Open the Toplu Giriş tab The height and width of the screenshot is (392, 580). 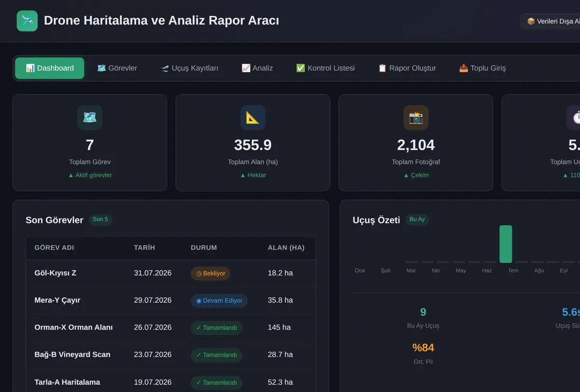482,68
